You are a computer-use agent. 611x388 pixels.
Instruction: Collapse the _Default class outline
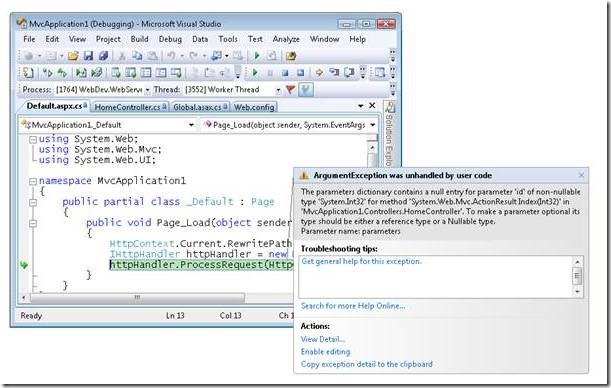pos(33,203)
